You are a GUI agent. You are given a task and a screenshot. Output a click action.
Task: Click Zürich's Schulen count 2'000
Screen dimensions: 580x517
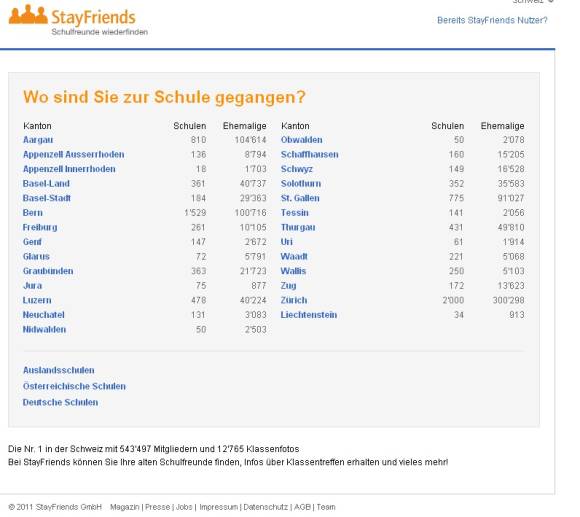coord(453,300)
